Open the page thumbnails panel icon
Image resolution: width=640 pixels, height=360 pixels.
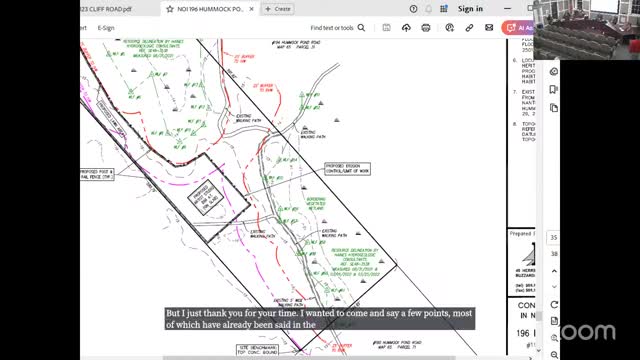[x=553, y=108]
